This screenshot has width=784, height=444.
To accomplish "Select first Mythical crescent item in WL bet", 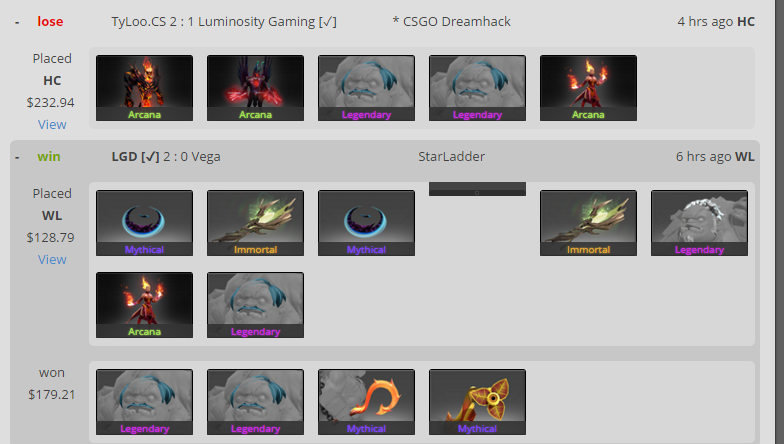I will (x=144, y=223).
